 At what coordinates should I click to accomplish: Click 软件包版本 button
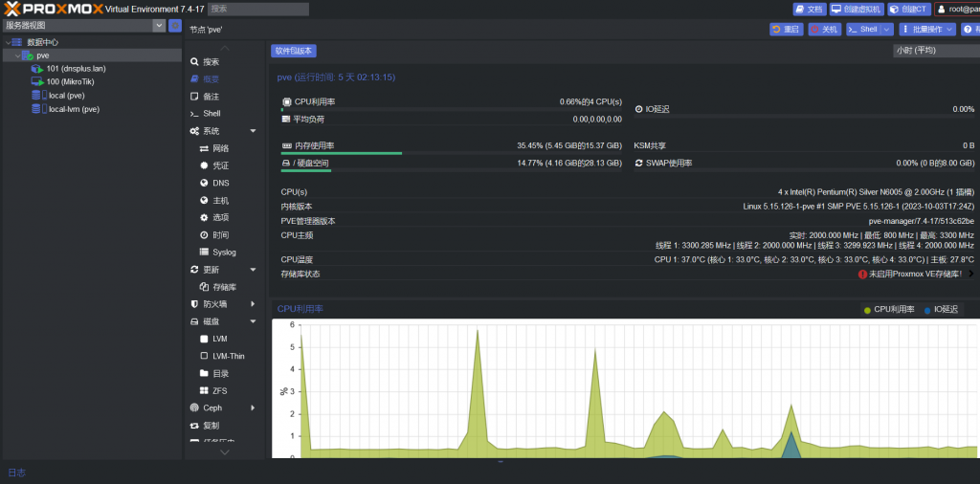[294, 51]
